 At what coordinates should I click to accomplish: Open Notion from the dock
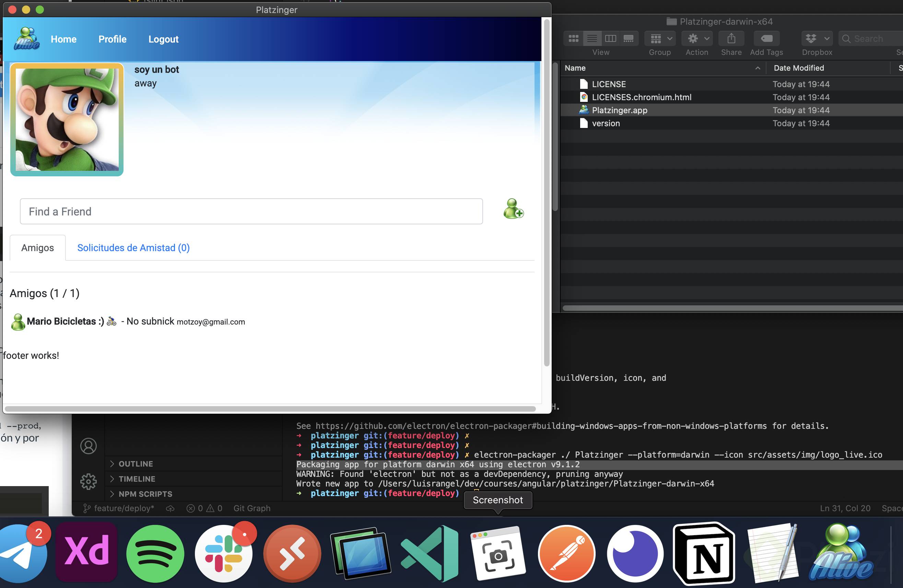pyautogui.click(x=704, y=553)
